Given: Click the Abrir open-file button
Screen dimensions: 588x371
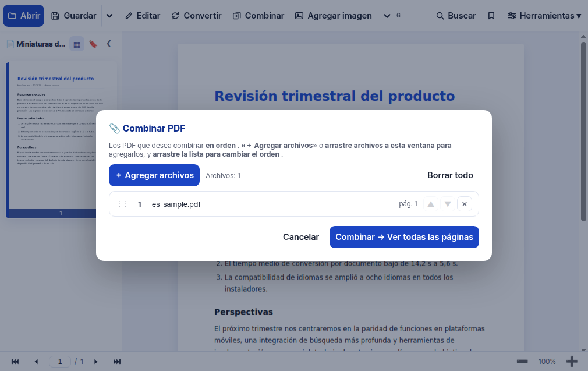Looking at the screenshot, I should (x=24, y=16).
